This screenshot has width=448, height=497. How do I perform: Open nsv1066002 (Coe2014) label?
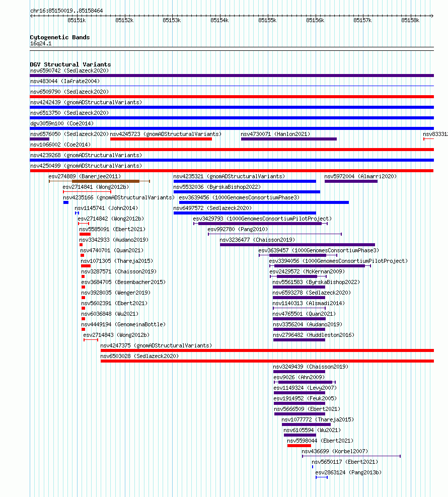tap(60, 145)
